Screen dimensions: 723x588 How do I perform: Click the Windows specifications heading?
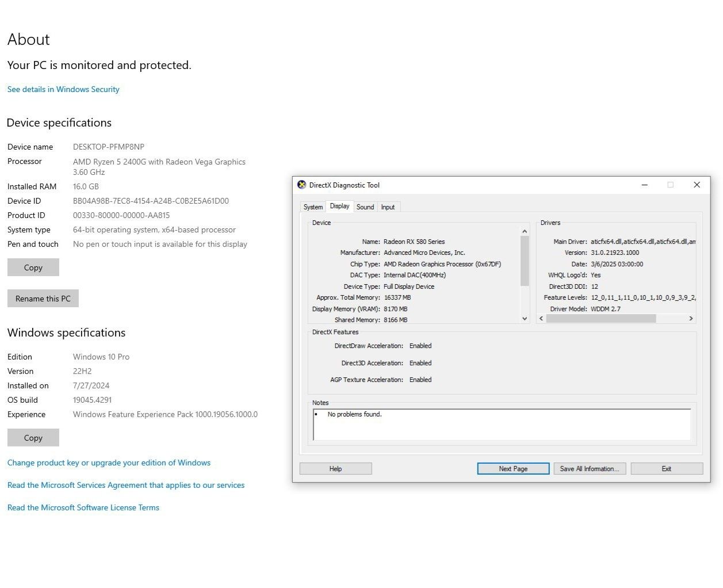coord(67,333)
